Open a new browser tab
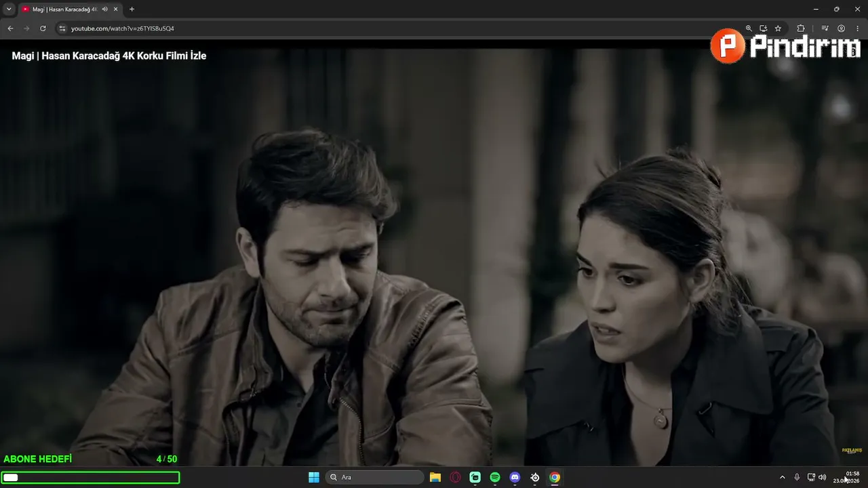The height and width of the screenshot is (488, 868). point(132,9)
